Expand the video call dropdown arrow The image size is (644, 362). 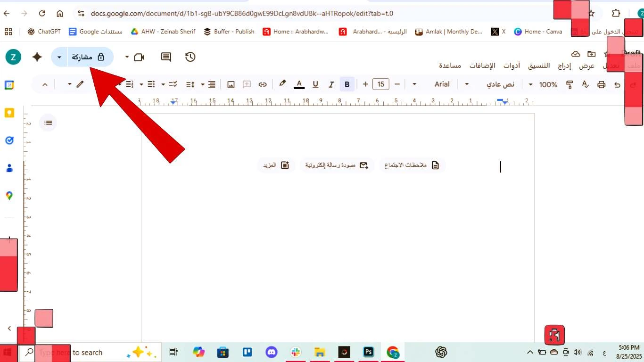pos(127,57)
